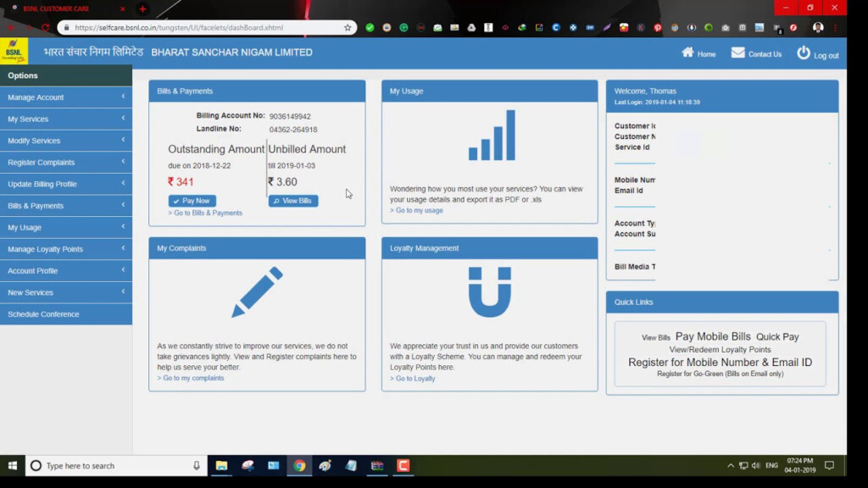868x488 pixels.
Task: Open the notification center icon
Action: (829, 465)
